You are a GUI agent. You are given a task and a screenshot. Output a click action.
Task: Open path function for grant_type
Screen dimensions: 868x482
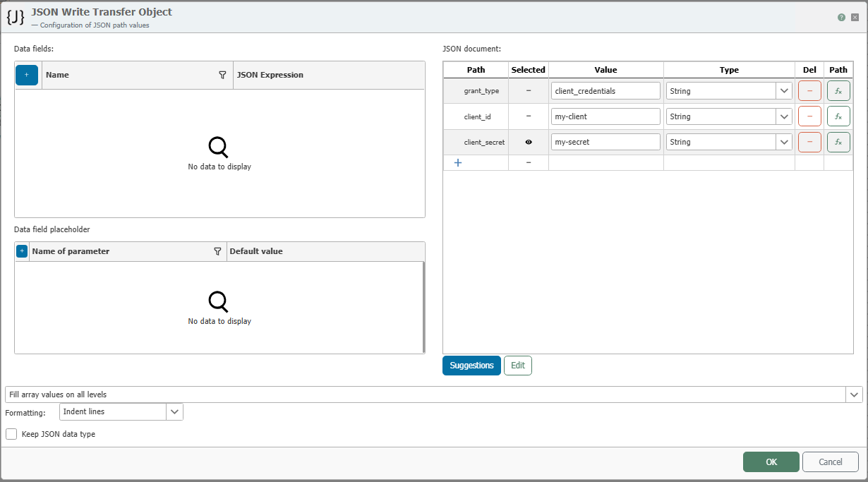point(838,91)
